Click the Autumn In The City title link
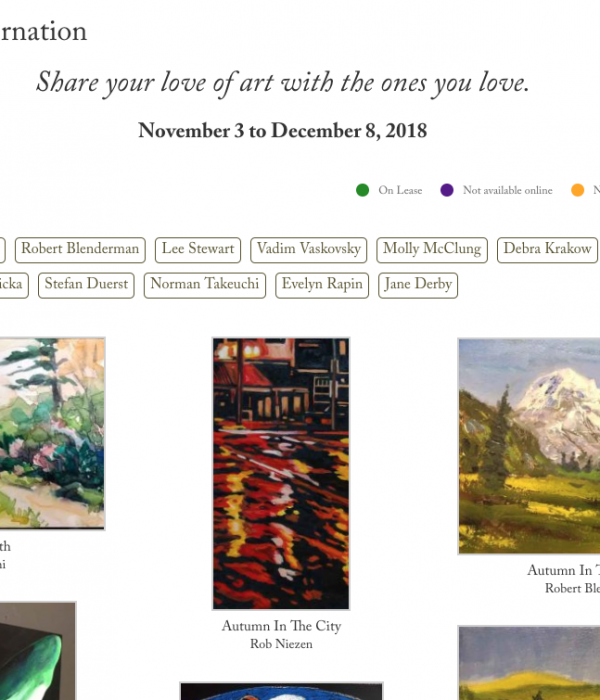 (x=281, y=626)
